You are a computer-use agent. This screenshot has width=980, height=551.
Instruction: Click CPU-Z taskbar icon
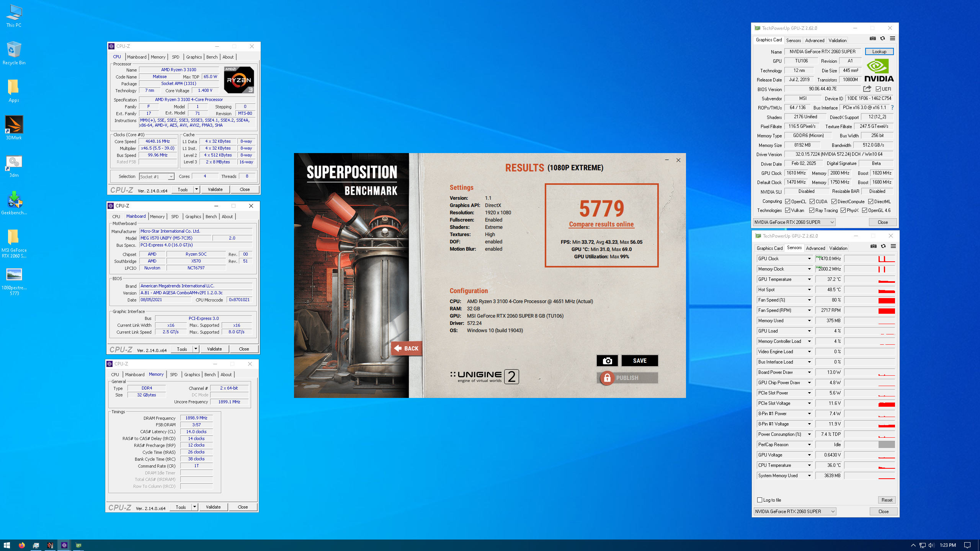(x=64, y=545)
